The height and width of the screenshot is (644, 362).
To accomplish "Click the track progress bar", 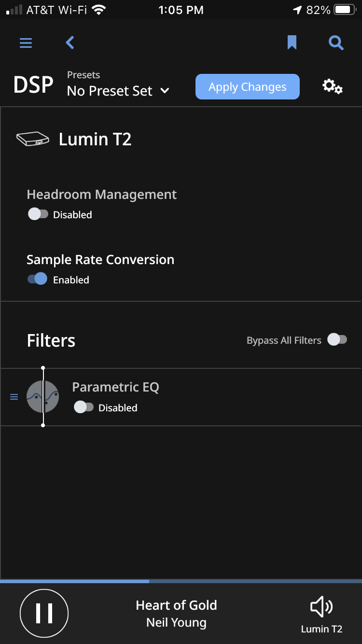I will point(181,581).
